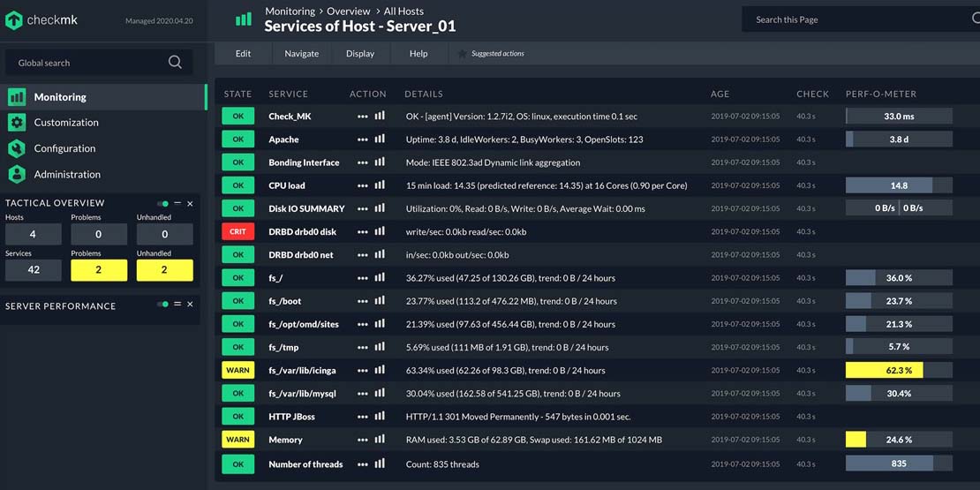
Task: Open the Apache service link
Action: coord(283,139)
